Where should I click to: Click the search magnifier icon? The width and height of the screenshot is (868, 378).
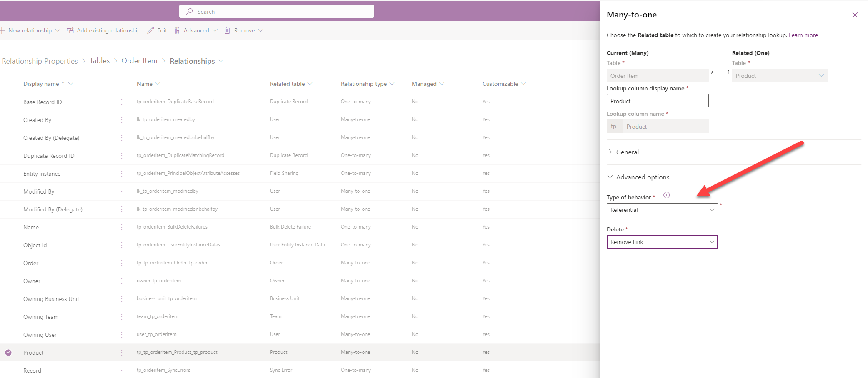(190, 12)
